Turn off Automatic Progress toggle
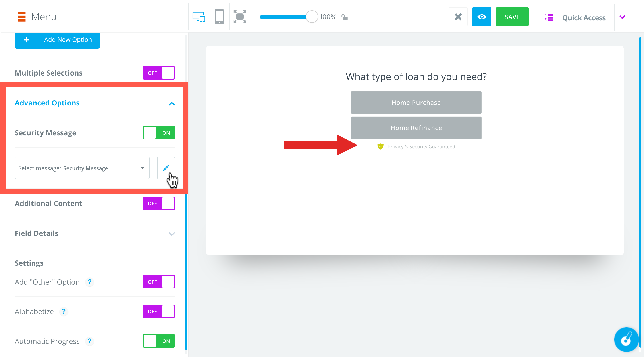Viewport: 644px width, 357px height. coord(159,341)
